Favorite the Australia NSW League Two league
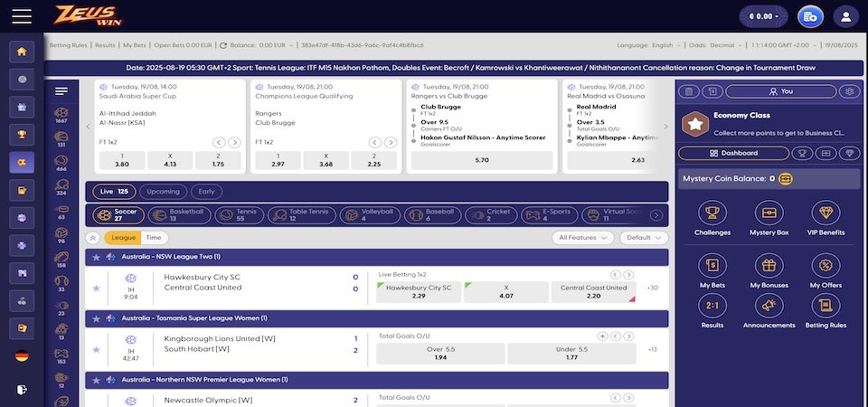This screenshot has width=868, height=407. [97, 257]
